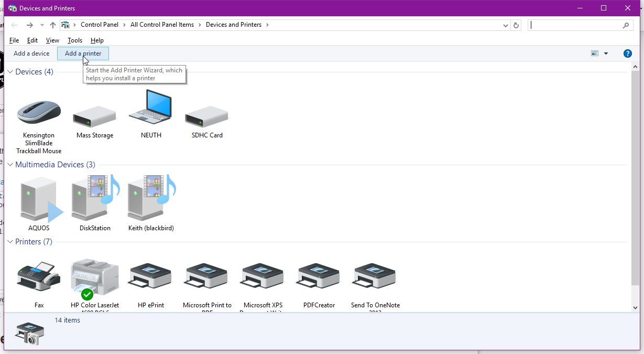This screenshot has width=644, height=354.
Task: Collapse the Multimedia Devices (3) group
Action: coord(10,165)
